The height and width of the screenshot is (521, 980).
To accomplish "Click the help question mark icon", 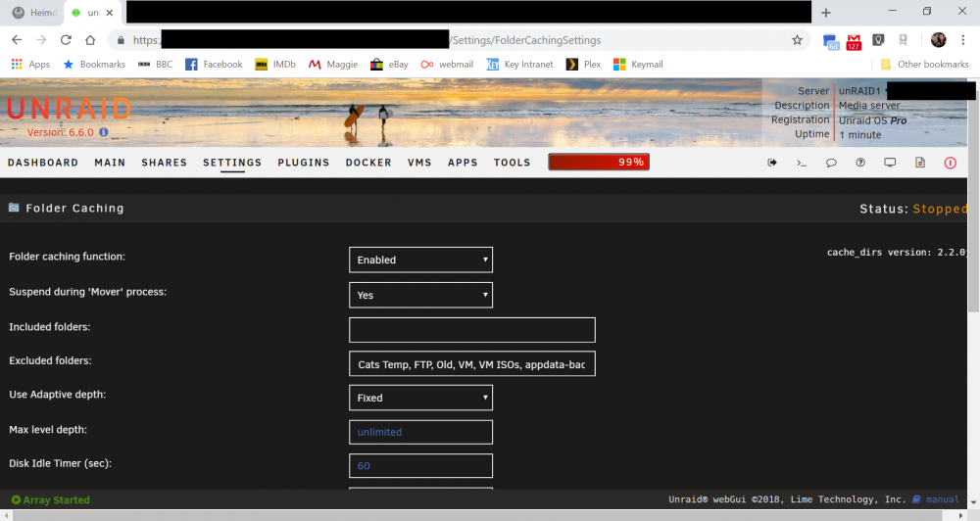I will 860,163.
